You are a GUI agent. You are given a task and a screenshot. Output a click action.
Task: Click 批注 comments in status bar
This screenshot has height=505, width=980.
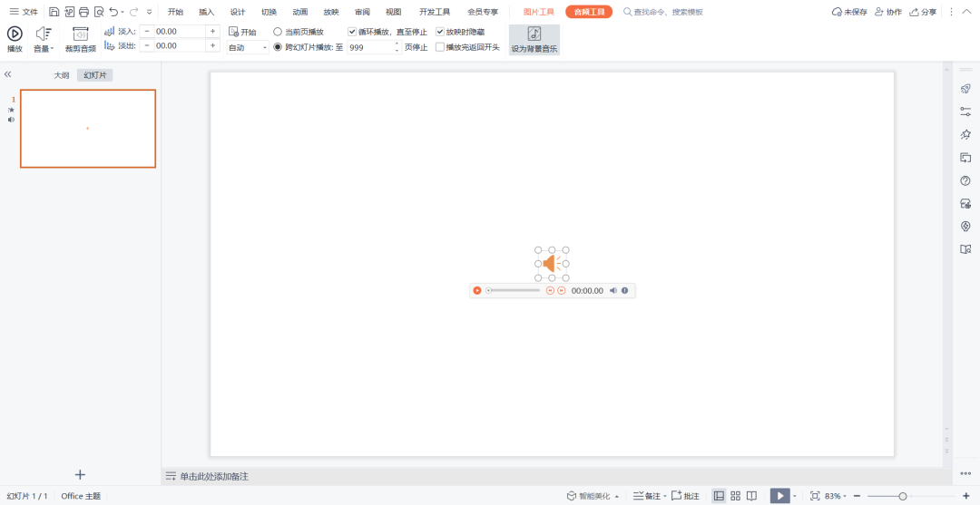point(684,496)
